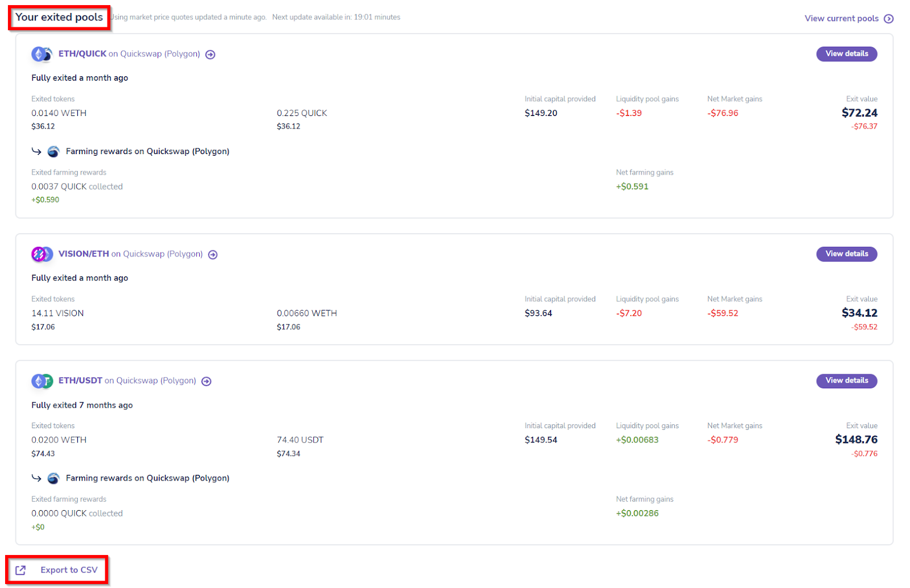
Task: View details for the ETH/USDT pool
Action: click(x=846, y=381)
